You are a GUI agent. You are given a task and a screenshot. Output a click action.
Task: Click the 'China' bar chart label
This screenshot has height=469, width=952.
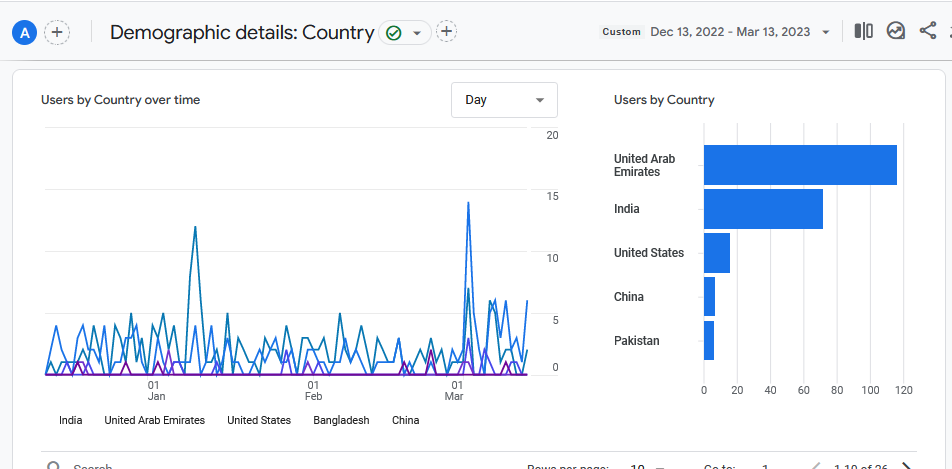coord(628,297)
